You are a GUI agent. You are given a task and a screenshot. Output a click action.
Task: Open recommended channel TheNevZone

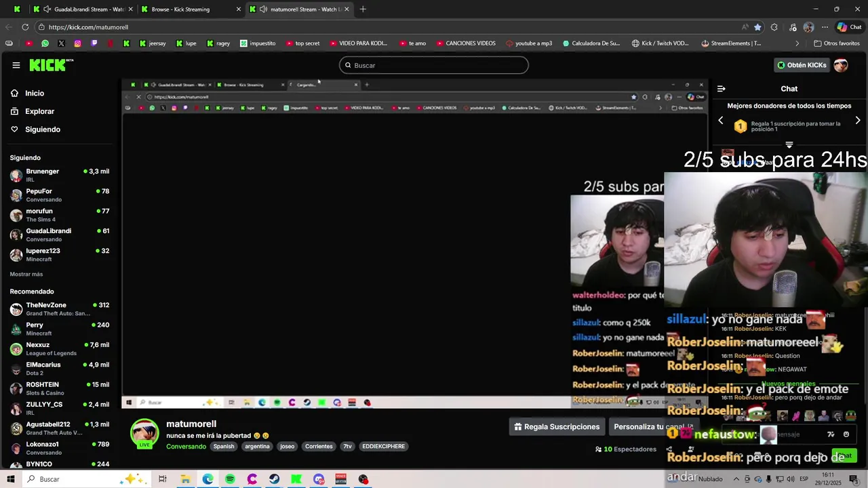60,309
